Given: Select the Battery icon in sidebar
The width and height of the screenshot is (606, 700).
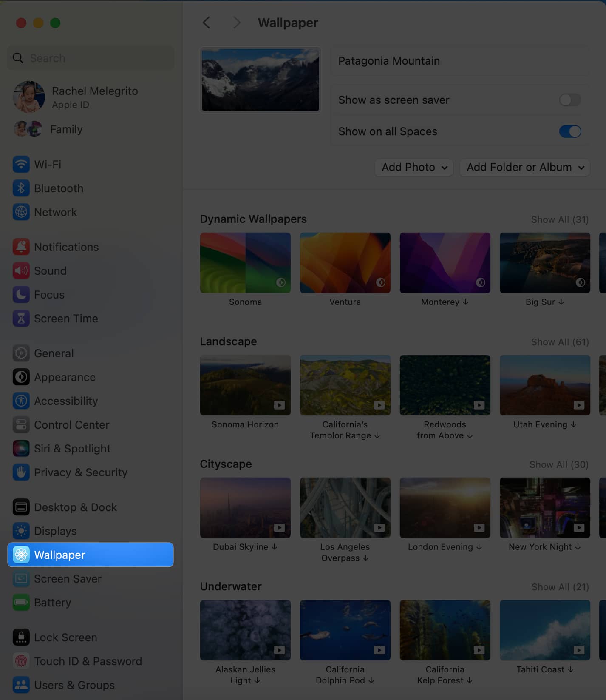Looking at the screenshot, I should click(21, 602).
